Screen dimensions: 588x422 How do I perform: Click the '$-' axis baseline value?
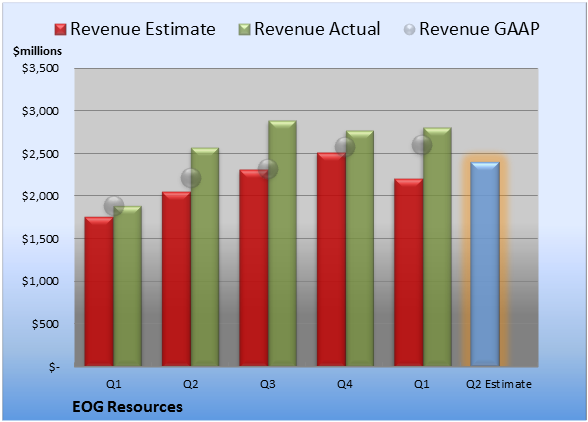point(54,367)
